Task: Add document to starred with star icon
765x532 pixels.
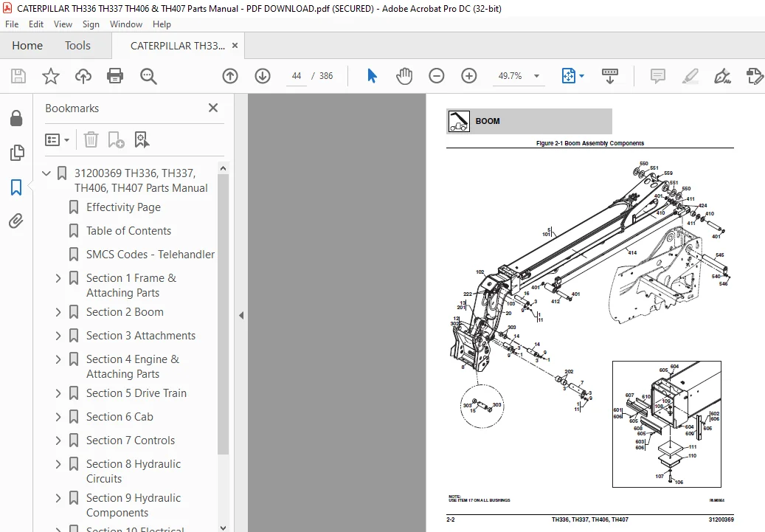Action: [51, 76]
